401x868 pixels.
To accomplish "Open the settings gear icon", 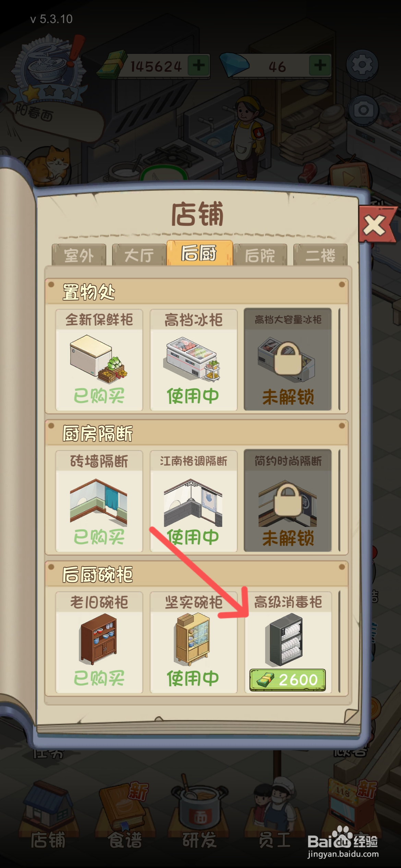I will tap(362, 65).
